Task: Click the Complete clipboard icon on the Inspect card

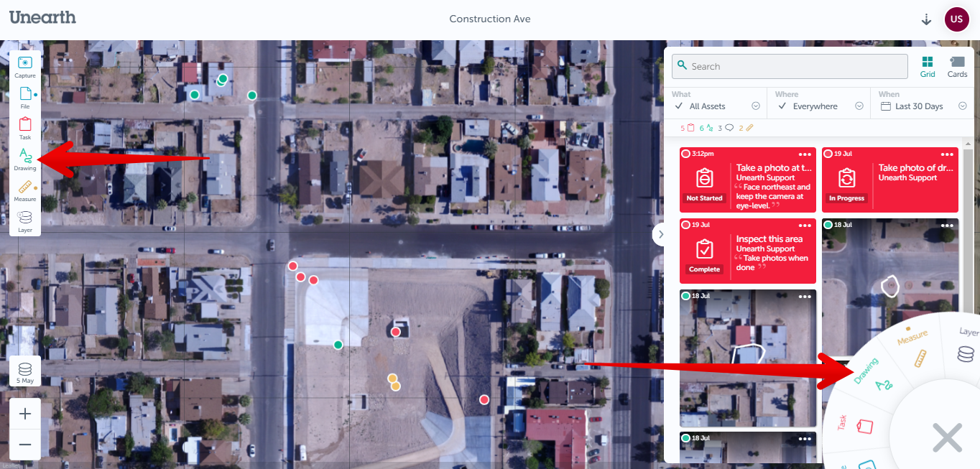Action: click(705, 249)
